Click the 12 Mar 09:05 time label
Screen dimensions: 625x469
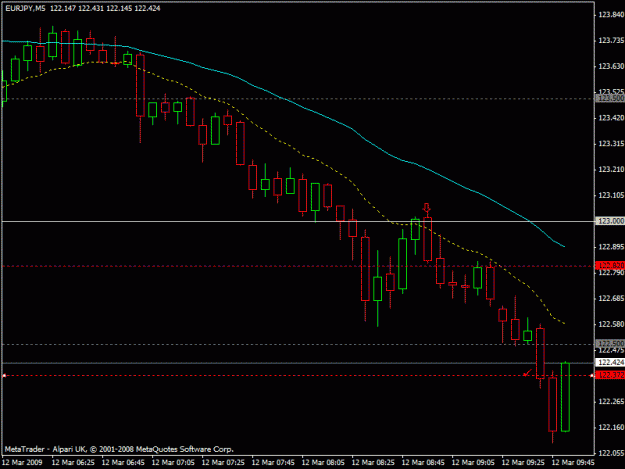pos(473,463)
